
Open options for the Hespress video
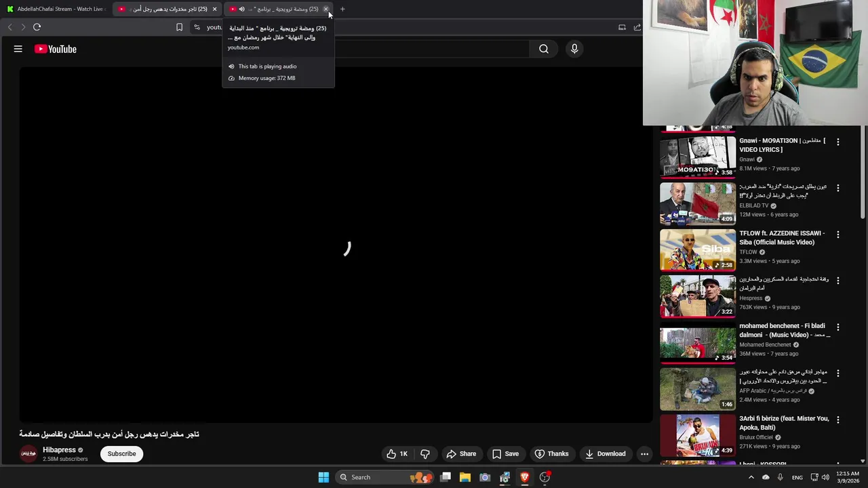click(838, 281)
